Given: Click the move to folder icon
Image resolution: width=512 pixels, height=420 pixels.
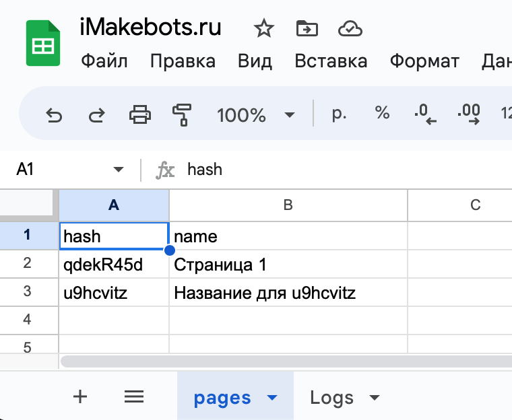Looking at the screenshot, I should [x=307, y=29].
